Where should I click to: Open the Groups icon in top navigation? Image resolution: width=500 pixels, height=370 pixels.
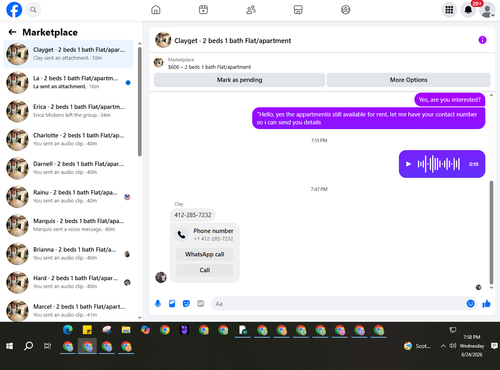pos(346,10)
